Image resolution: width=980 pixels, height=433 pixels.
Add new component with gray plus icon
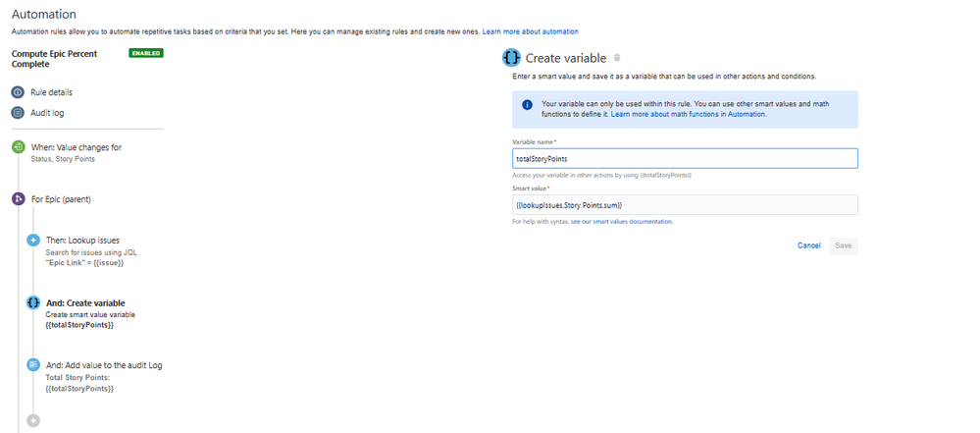pos(33,420)
